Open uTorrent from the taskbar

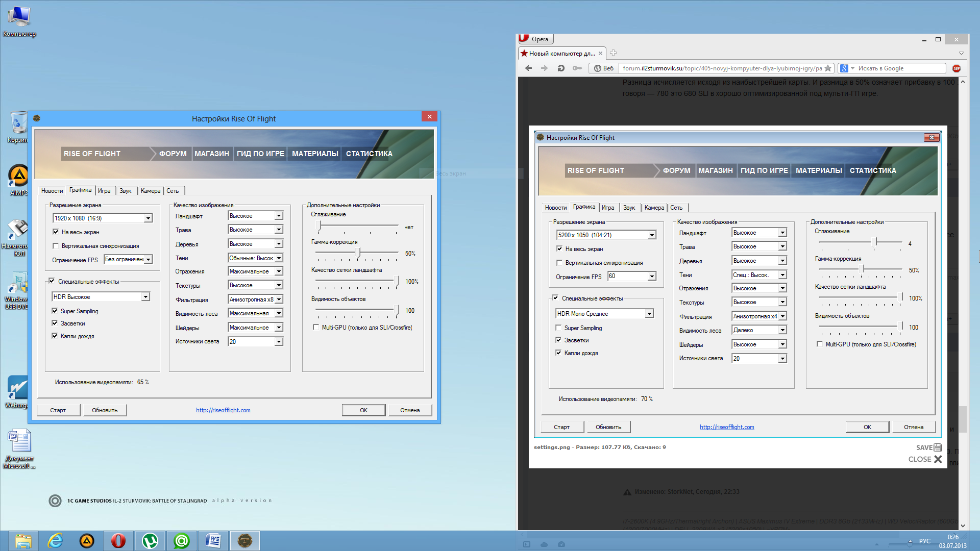click(x=150, y=541)
